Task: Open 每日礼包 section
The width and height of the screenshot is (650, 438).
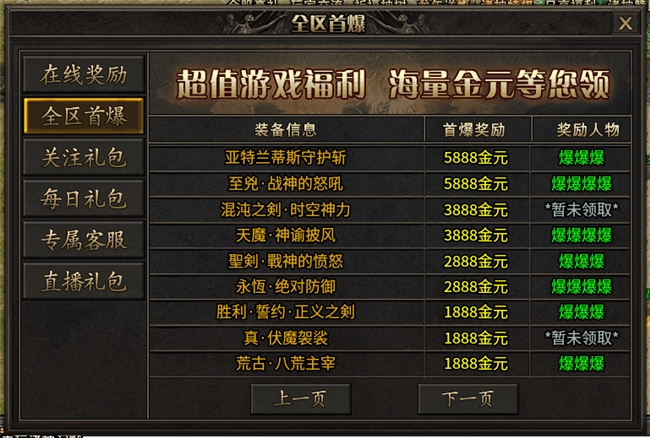Action: 83,198
